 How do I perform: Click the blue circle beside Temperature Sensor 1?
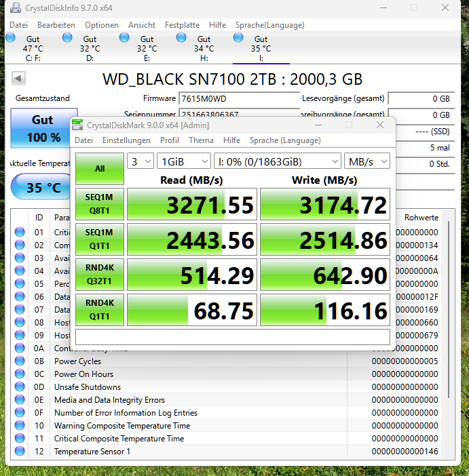click(20, 451)
